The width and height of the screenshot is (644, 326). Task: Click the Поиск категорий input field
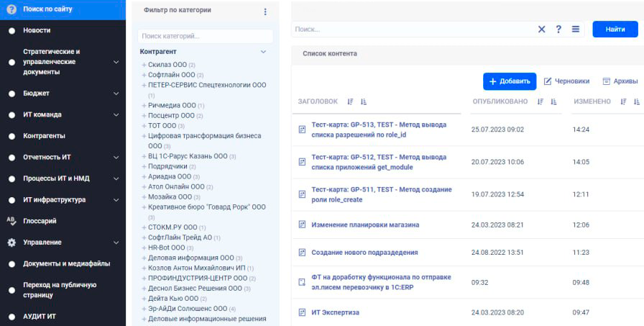click(x=206, y=36)
